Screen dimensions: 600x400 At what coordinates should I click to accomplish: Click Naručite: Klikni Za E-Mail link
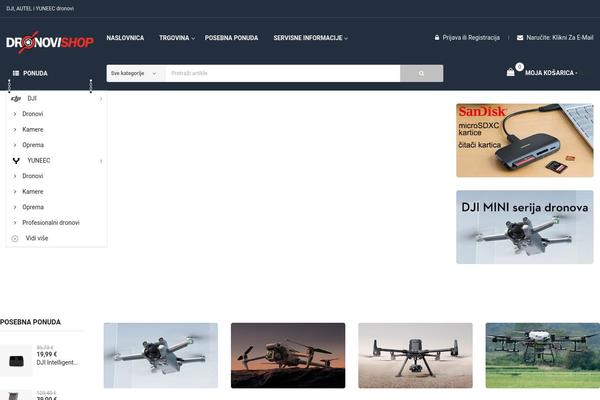(560, 38)
